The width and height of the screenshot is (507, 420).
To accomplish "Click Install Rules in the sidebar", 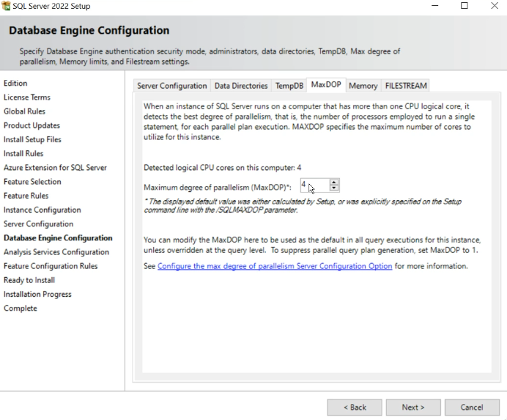I will 23,153.
